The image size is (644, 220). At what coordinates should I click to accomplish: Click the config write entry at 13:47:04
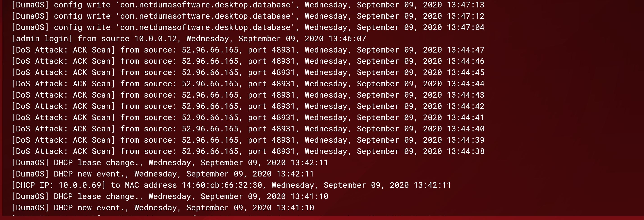point(248,27)
